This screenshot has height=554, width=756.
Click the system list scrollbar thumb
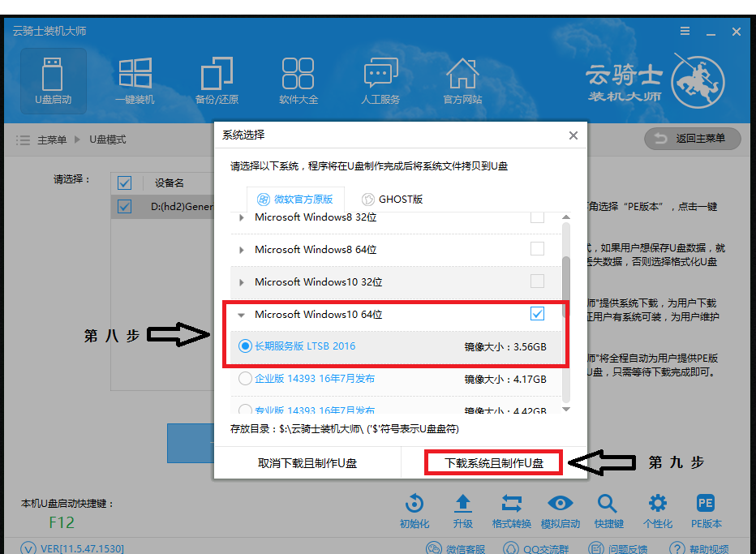tap(566, 288)
